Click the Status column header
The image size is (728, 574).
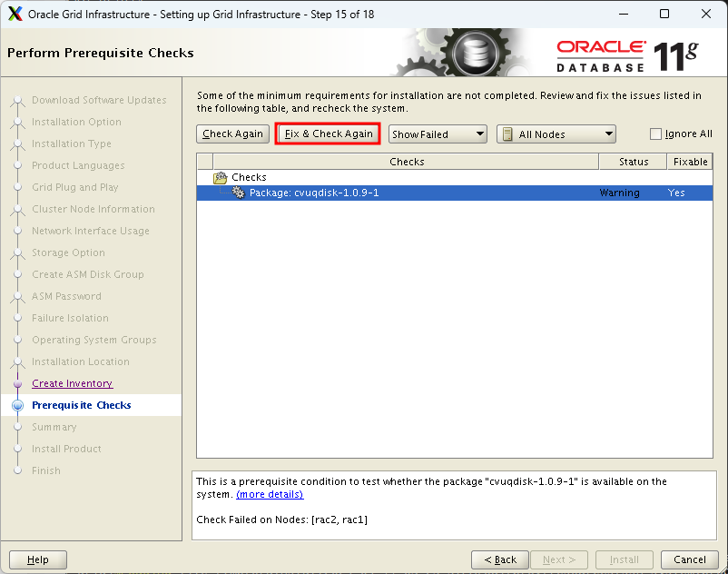tap(634, 162)
